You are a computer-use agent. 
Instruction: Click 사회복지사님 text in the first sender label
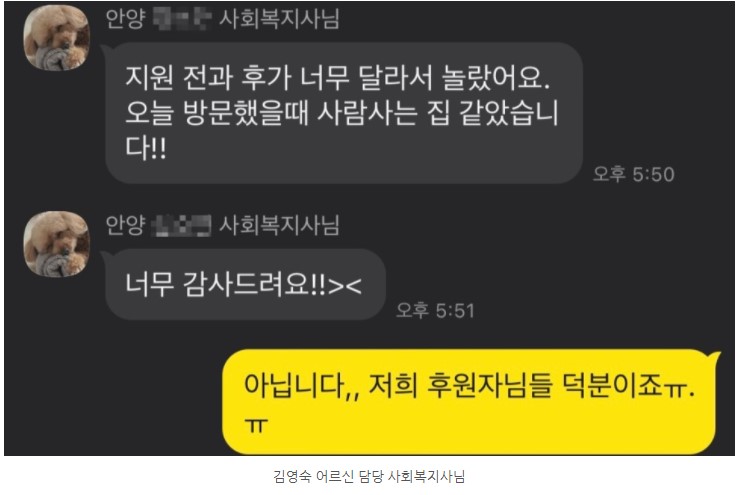click(279, 19)
